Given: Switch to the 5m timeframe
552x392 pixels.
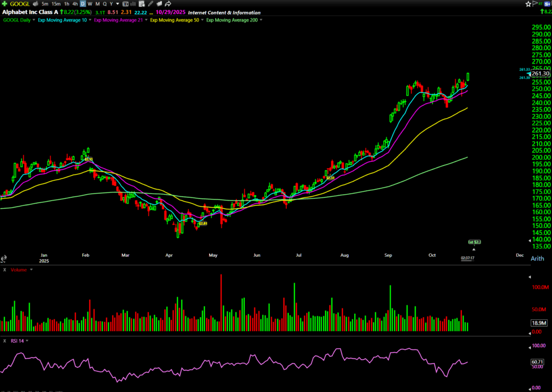Looking at the screenshot, I should pos(45,4).
